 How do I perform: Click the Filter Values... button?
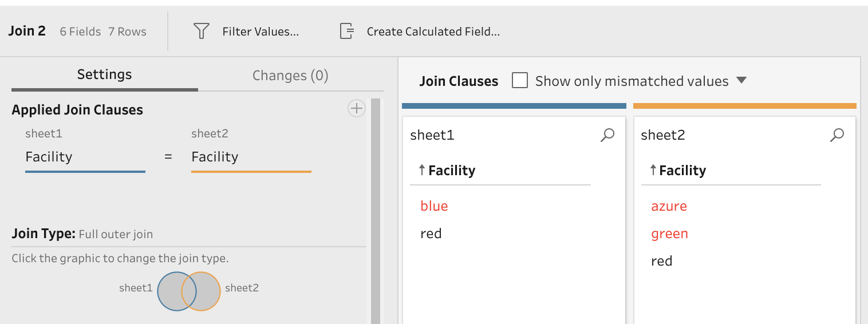pos(261,31)
